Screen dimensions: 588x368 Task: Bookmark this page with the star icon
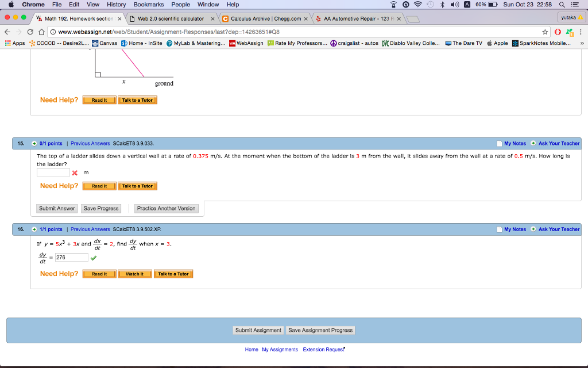545,32
